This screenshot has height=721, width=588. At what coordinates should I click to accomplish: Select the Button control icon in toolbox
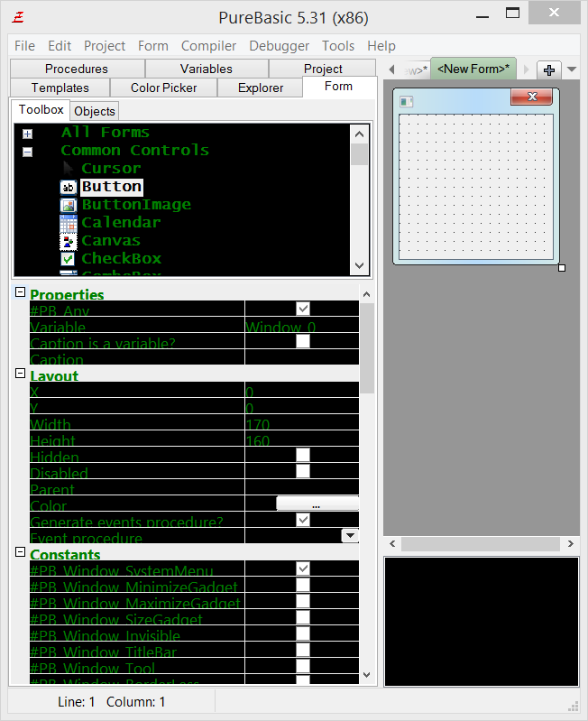pyautogui.click(x=69, y=187)
